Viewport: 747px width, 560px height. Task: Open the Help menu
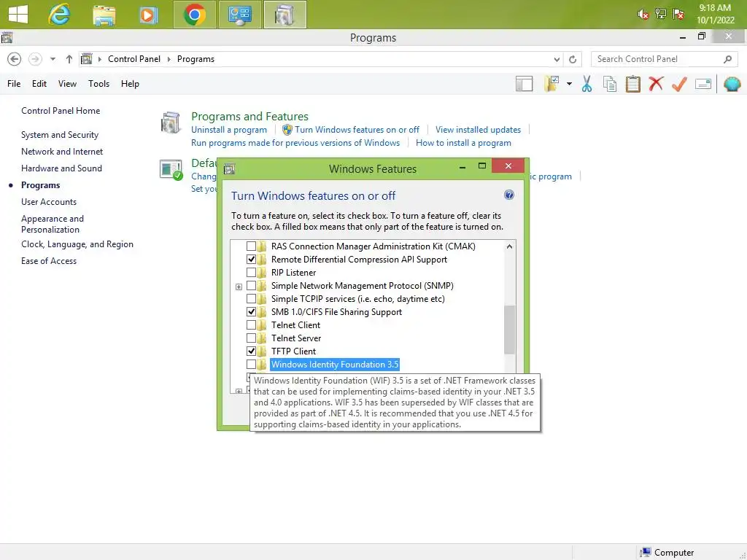130,84
